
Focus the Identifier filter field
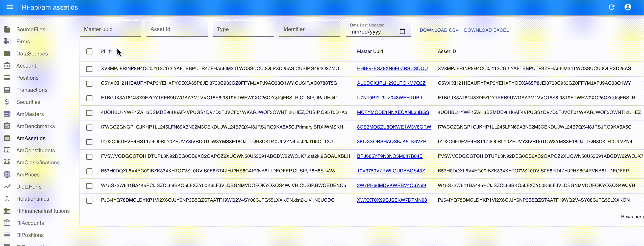[310, 29]
